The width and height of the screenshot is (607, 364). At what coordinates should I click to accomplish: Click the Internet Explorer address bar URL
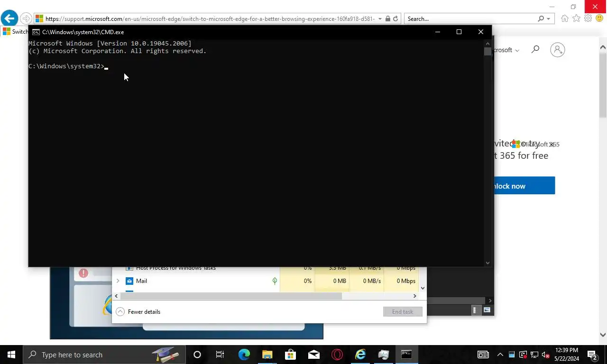pyautogui.click(x=210, y=19)
